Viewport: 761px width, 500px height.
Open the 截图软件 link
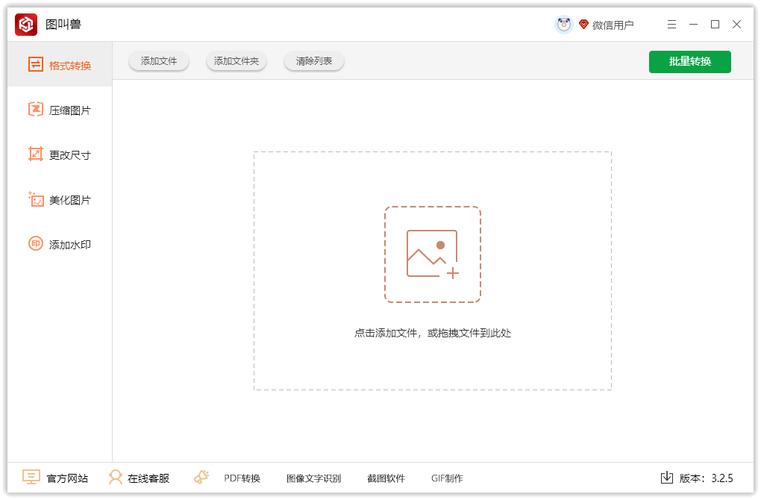pyautogui.click(x=386, y=479)
